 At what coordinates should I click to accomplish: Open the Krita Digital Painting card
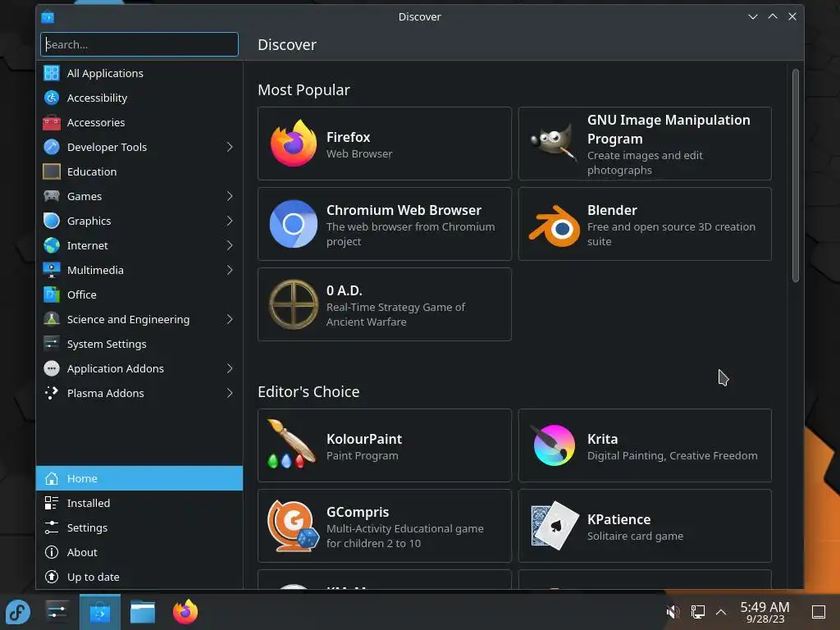click(x=645, y=445)
